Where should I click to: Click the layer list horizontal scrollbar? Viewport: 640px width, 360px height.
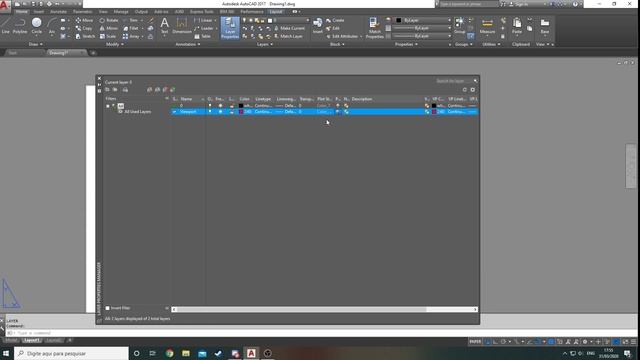point(325,309)
